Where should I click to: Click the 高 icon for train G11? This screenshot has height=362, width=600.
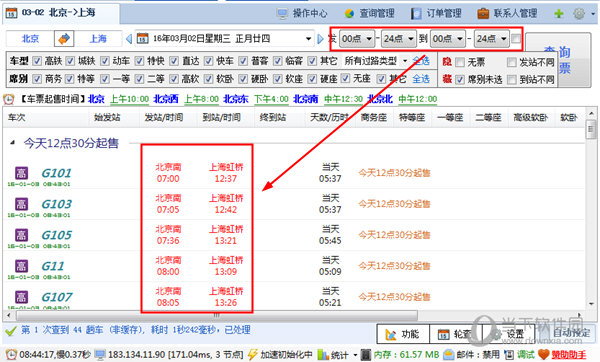21,266
